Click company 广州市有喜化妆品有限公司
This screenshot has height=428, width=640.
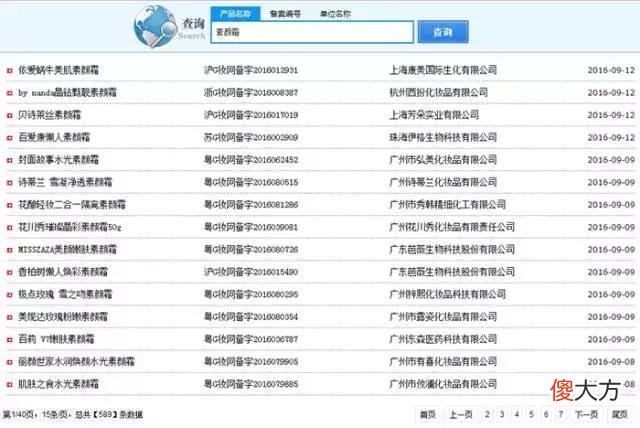click(443, 362)
